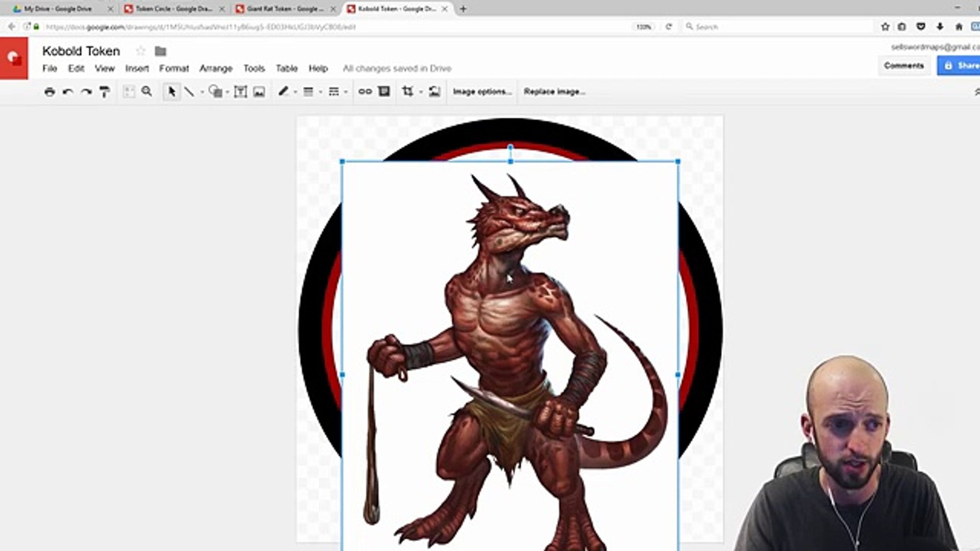
Task: Select the Zoom tool
Action: click(148, 92)
